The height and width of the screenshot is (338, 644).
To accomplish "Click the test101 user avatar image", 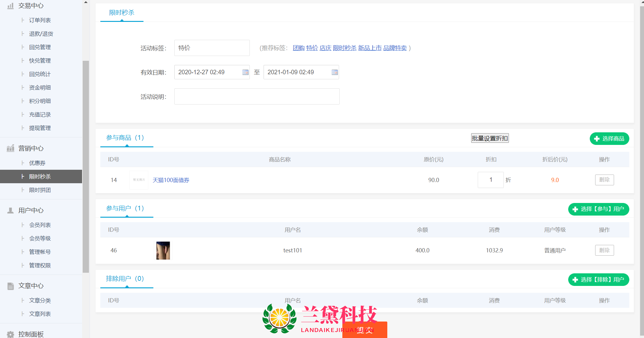I will (163, 250).
